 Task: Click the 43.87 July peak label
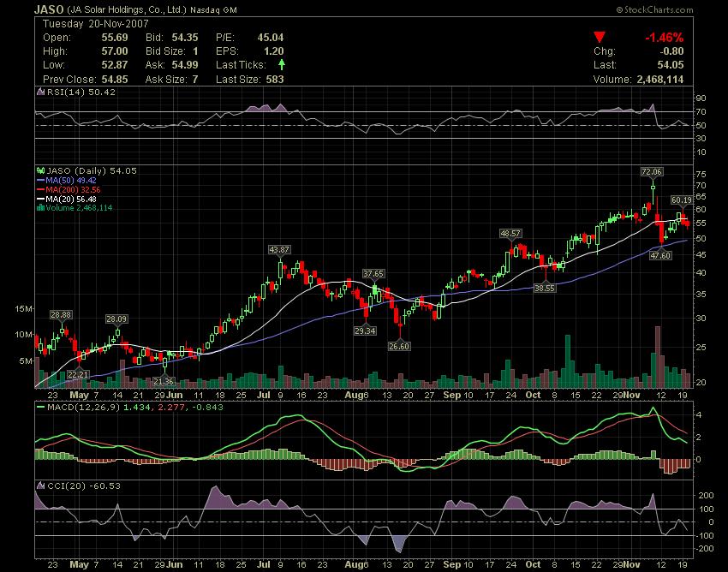tap(279, 250)
